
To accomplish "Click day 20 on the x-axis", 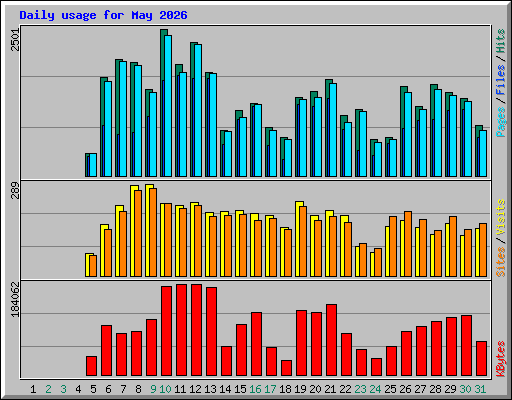I will (x=315, y=389).
